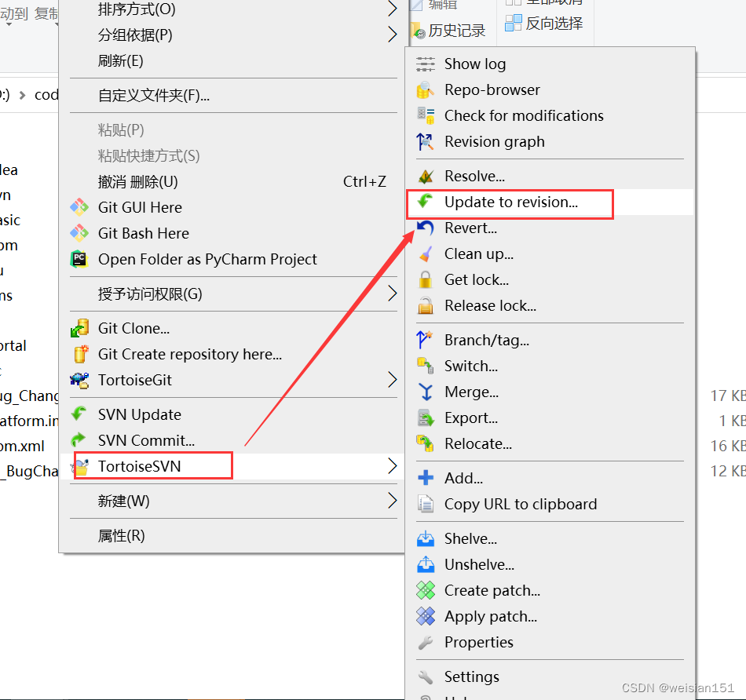Click the SVN Commit icon
The width and height of the screenshot is (746, 700).
point(79,440)
